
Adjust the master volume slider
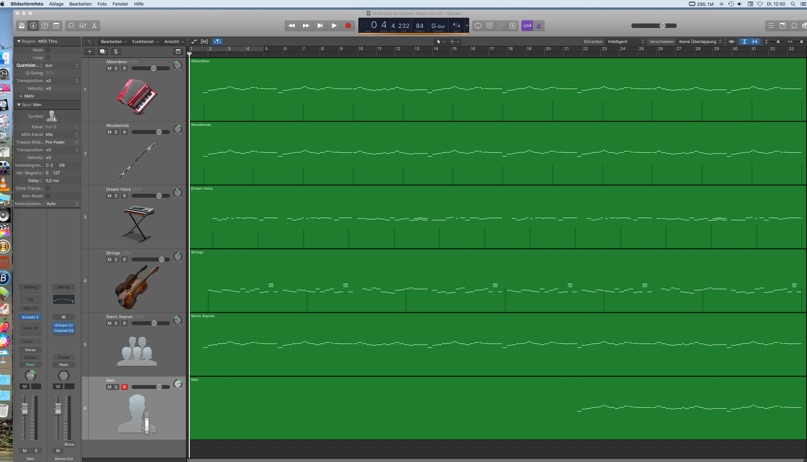point(654,25)
